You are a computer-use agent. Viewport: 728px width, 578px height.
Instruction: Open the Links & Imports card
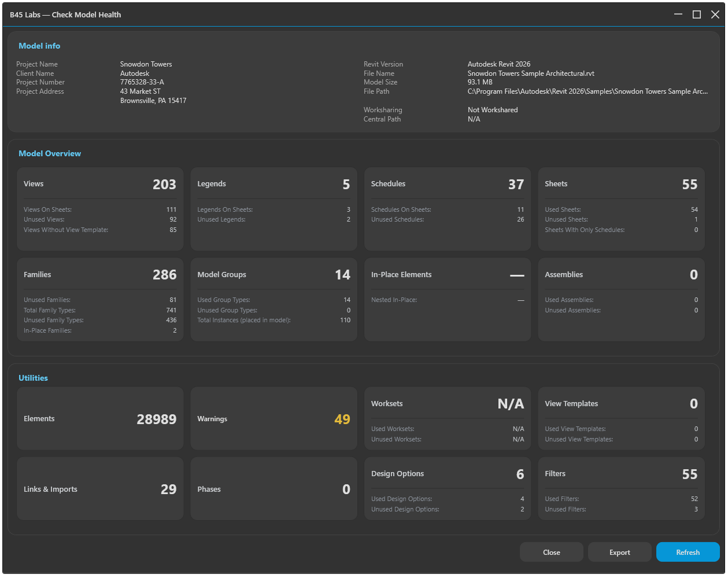tap(100, 488)
